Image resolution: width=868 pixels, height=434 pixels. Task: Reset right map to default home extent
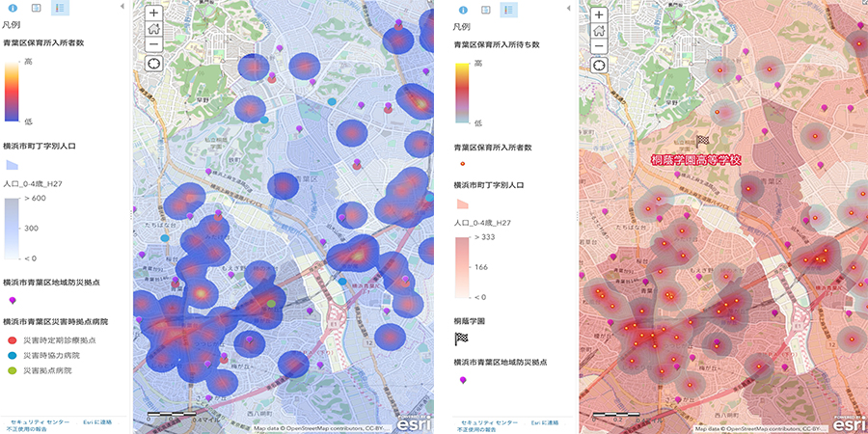coord(599,30)
